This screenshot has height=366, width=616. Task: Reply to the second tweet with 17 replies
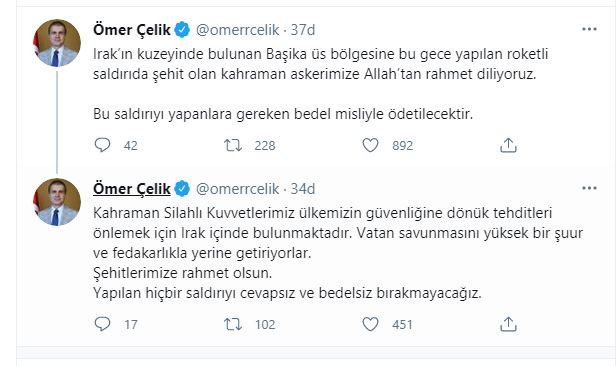tap(103, 324)
